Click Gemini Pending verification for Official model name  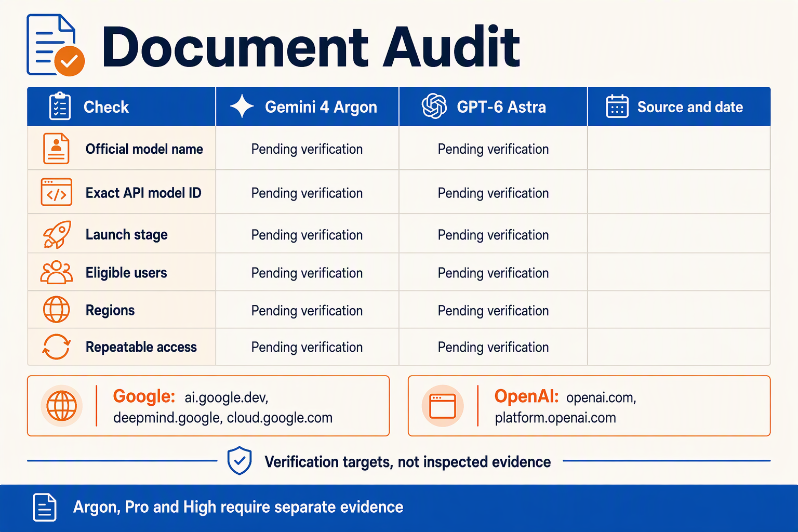click(x=307, y=149)
